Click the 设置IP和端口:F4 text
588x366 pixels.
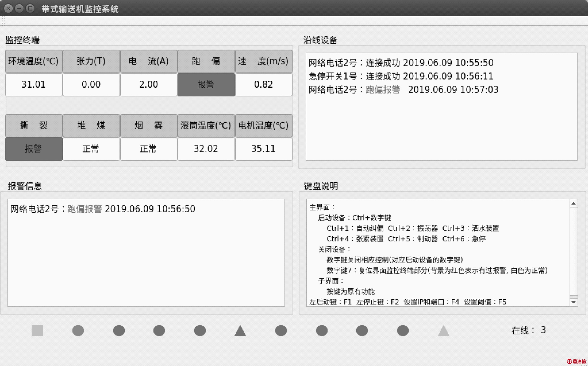click(431, 302)
